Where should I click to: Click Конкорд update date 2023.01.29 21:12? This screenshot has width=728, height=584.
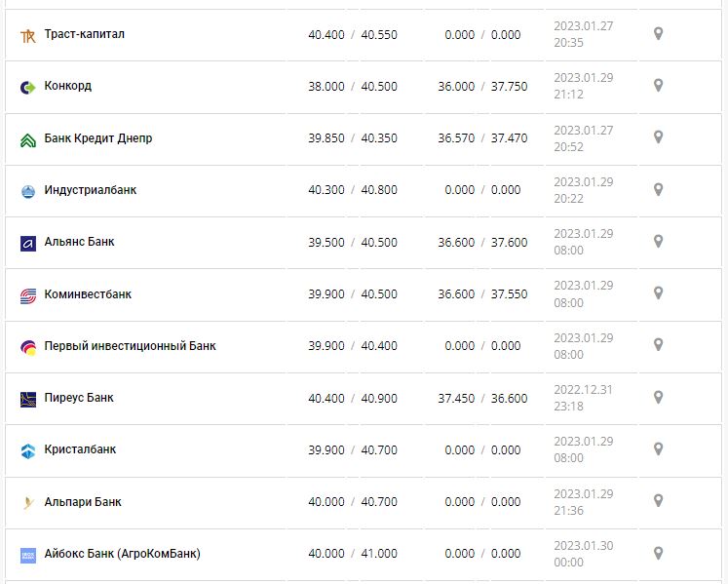pos(583,86)
